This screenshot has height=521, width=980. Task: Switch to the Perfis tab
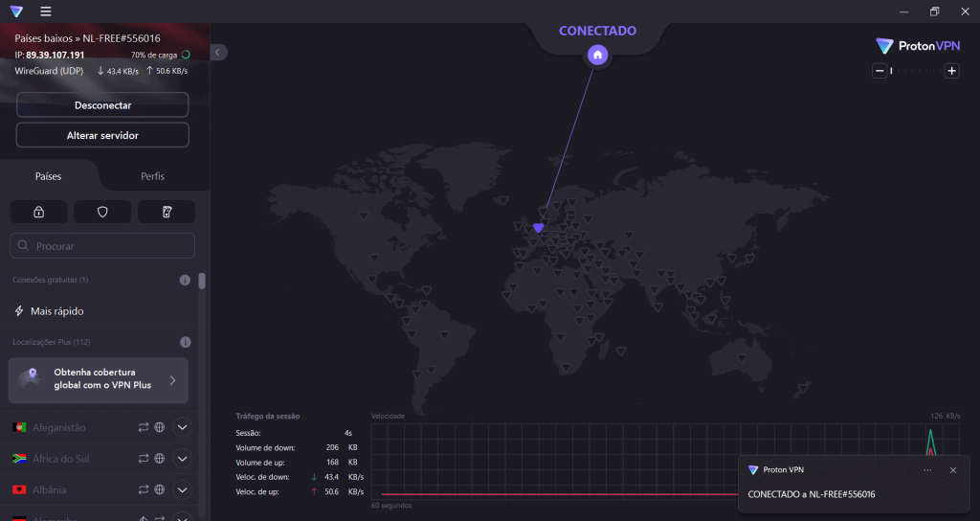click(152, 176)
